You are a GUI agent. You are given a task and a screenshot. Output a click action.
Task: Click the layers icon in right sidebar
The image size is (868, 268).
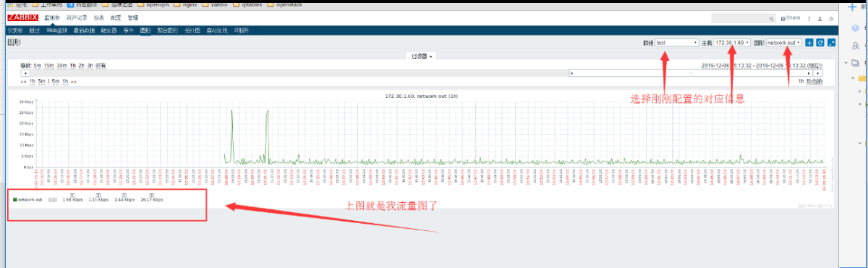pyautogui.click(x=855, y=28)
